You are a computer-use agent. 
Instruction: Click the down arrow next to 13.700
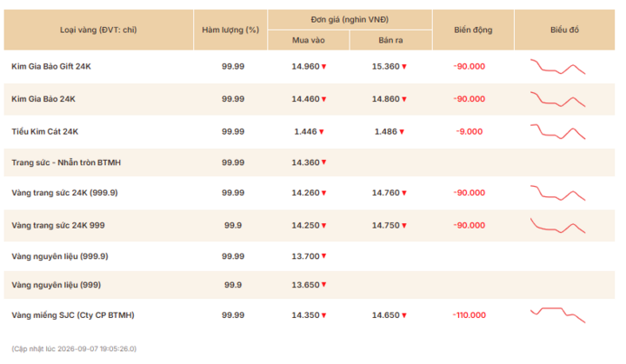pos(323,256)
